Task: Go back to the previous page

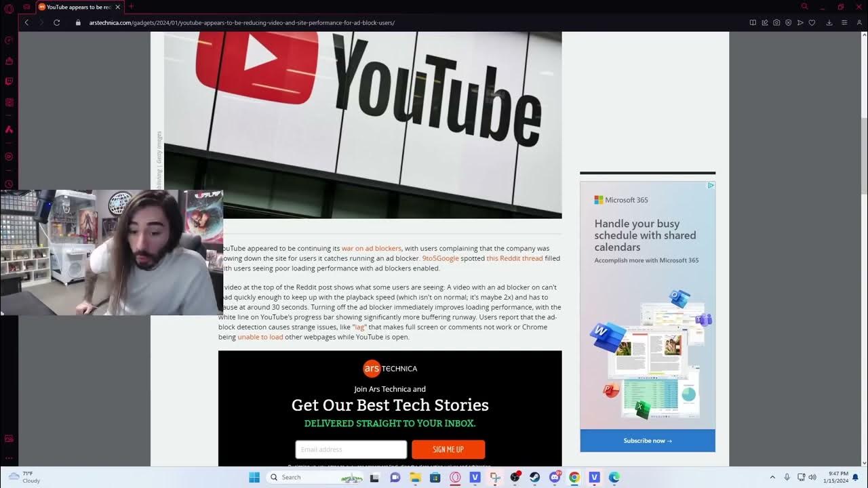Action: [x=26, y=22]
